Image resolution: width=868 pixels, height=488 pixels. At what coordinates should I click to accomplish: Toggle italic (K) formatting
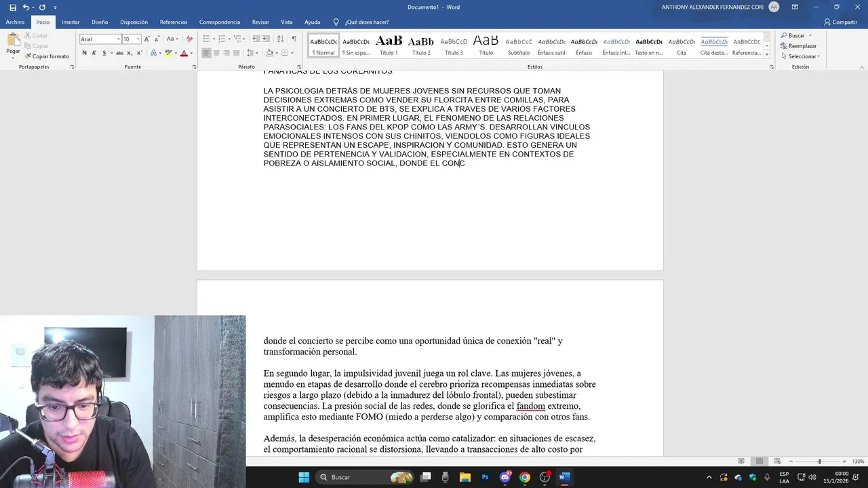tap(94, 53)
